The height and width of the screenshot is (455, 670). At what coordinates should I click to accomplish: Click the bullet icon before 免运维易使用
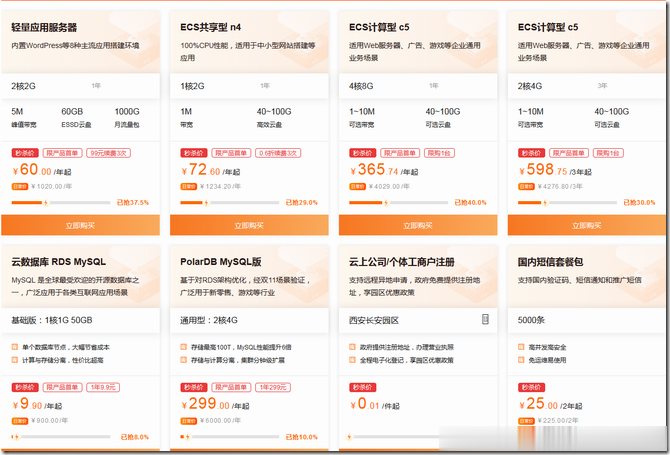click(521, 360)
